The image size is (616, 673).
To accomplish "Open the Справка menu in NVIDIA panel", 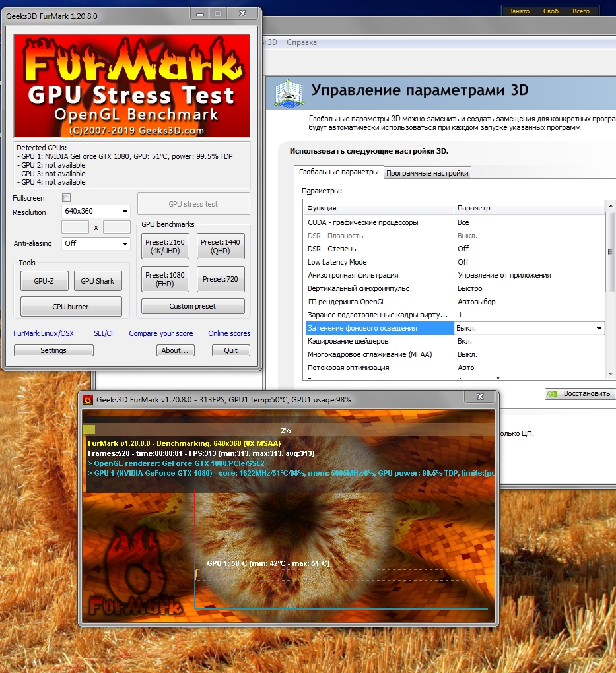I will click(x=302, y=42).
